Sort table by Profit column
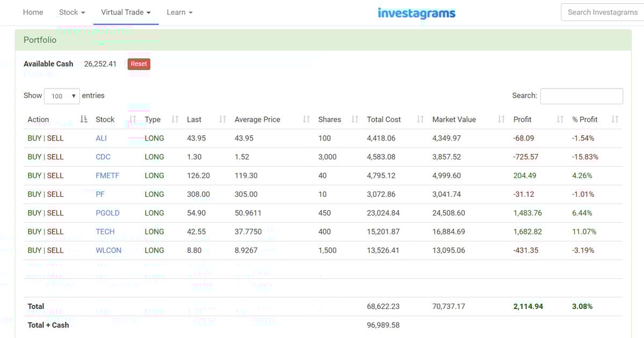 pos(538,119)
